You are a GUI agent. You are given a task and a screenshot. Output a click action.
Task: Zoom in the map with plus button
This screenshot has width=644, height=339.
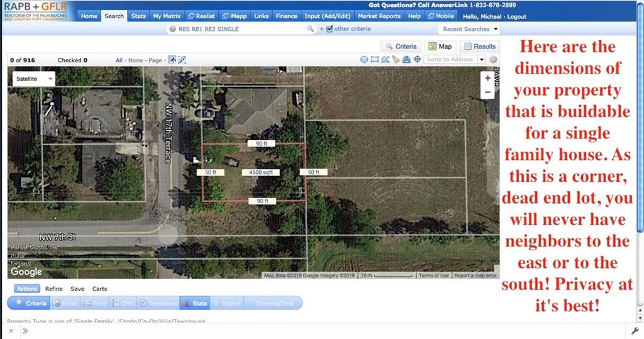point(487,79)
